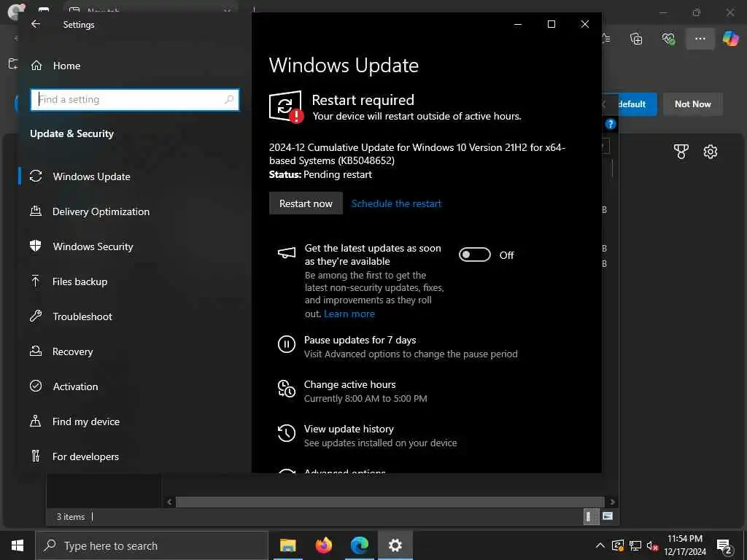Click the Home house icon
The height and width of the screenshot is (560, 747).
point(36,65)
